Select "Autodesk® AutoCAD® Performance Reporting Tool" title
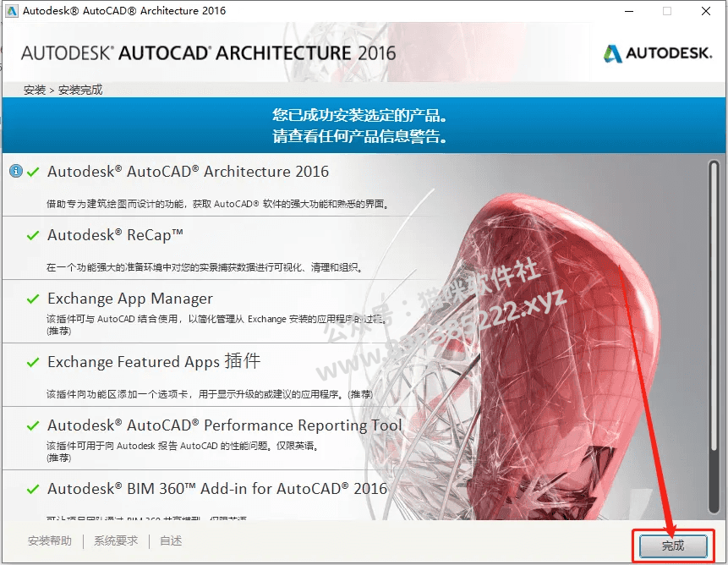This screenshot has width=728, height=565. tap(225, 425)
